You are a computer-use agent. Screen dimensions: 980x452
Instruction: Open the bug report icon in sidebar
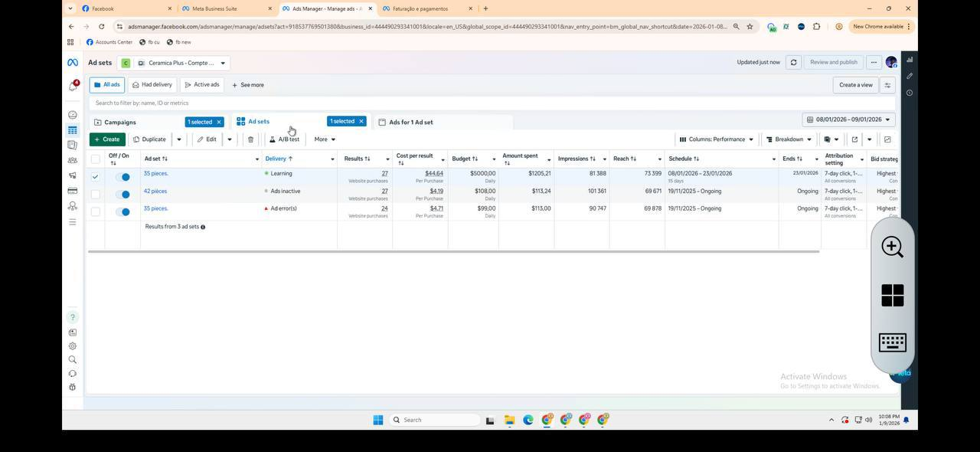pyautogui.click(x=73, y=387)
